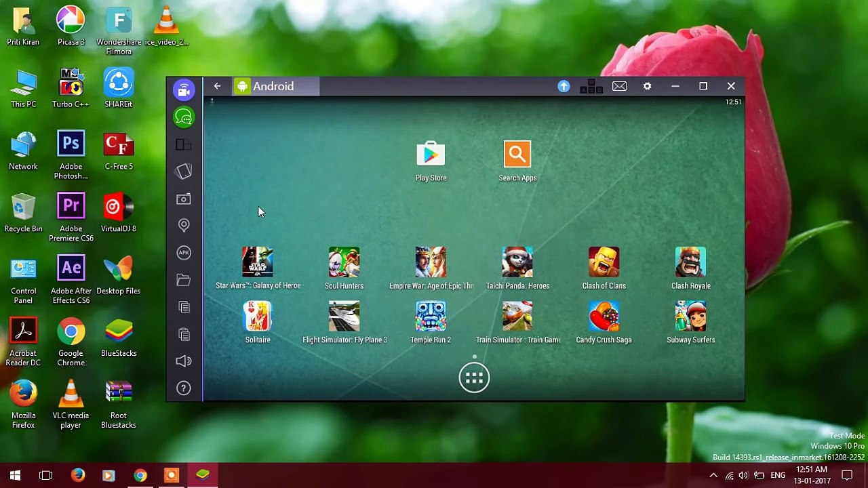868x488 pixels.
Task: Open the Action Center notifications icon
Action: [x=847, y=475]
